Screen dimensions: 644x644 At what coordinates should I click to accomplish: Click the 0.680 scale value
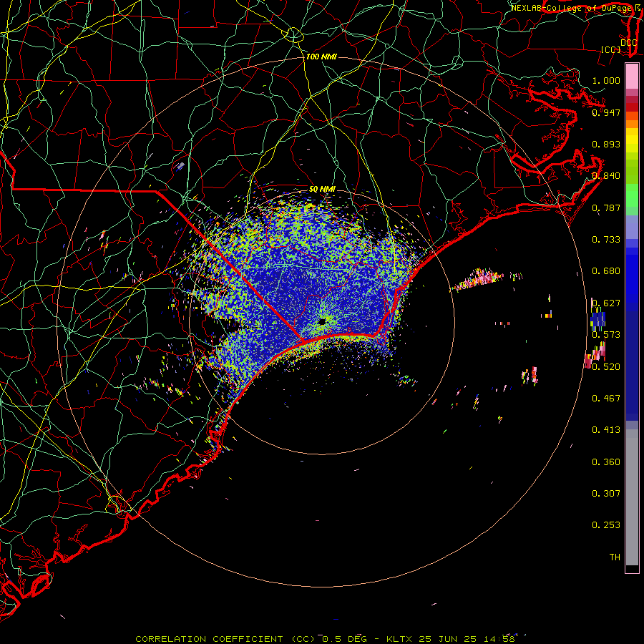pos(606,270)
